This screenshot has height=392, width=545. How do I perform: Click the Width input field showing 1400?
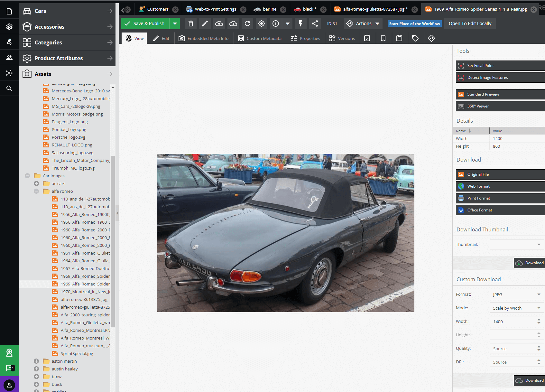pos(513,322)
